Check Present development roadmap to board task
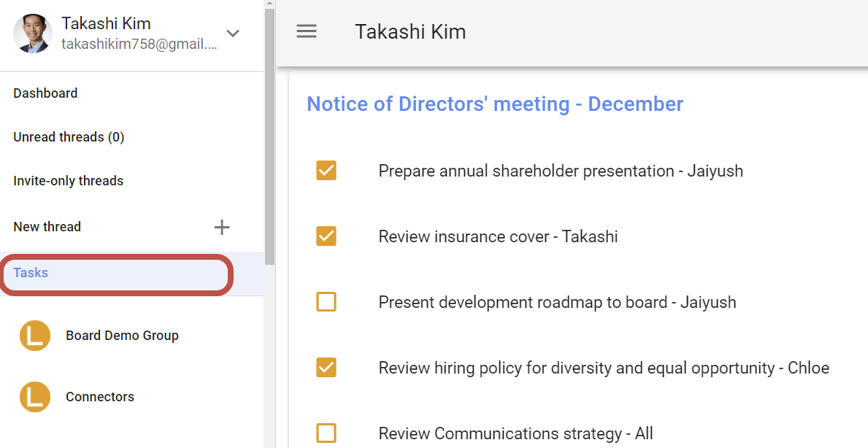Viewport: 868px width, 448px height. [326, 302]
